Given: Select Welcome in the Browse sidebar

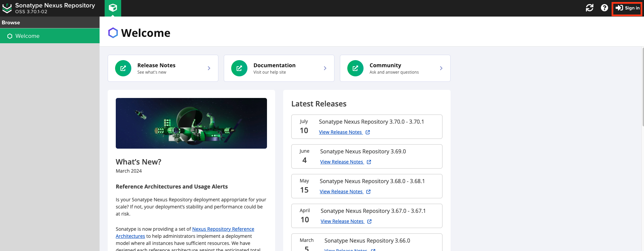Looking at the screenshot, I should [50, 36].
